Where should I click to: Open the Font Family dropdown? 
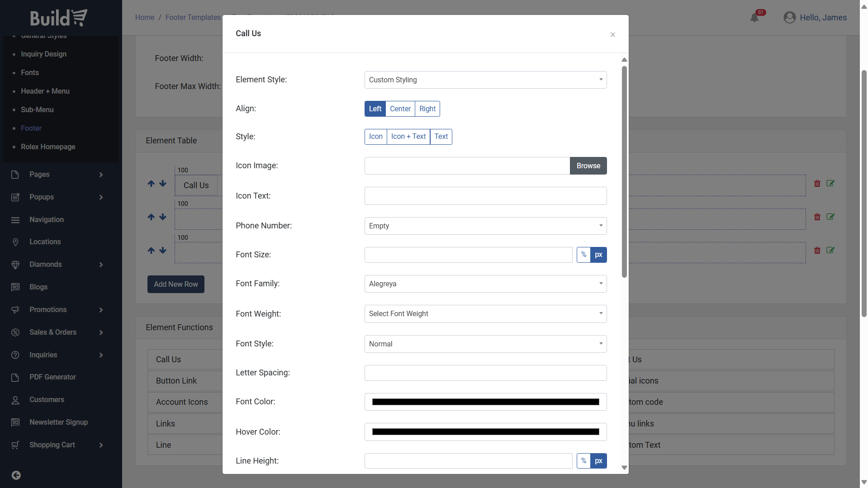pos(485,284)
